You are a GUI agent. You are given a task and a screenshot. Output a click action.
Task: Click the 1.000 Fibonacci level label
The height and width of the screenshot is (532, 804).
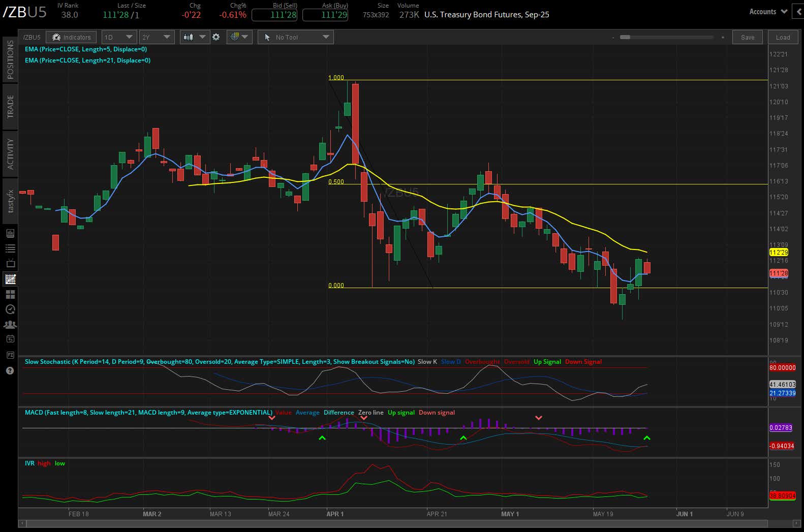click(x=336, y=78)
